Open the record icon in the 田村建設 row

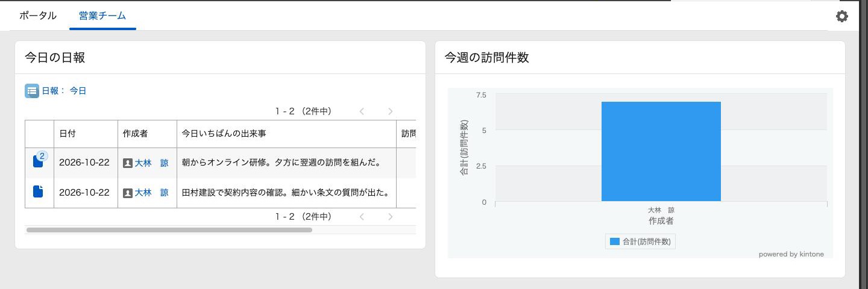point(38,191)
